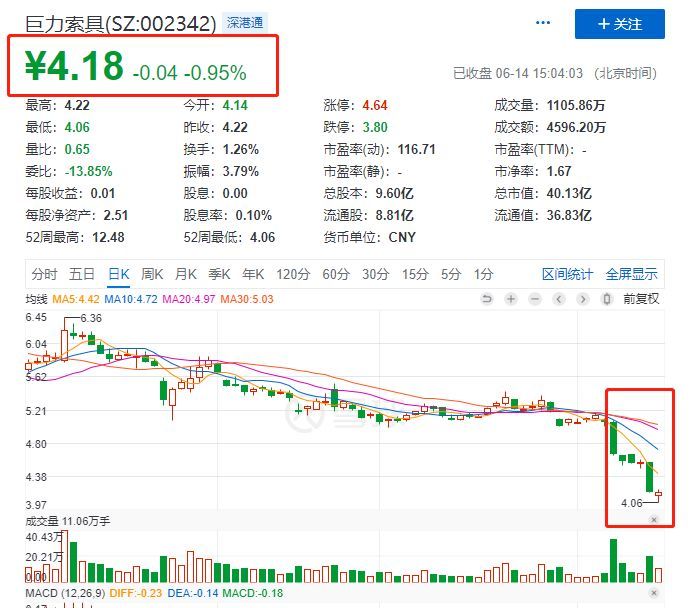Viewport: 691px width, 608px height.
Task: Switch to the 5分 interval tab
Action: pyautogui.click(x=451, y=274)
